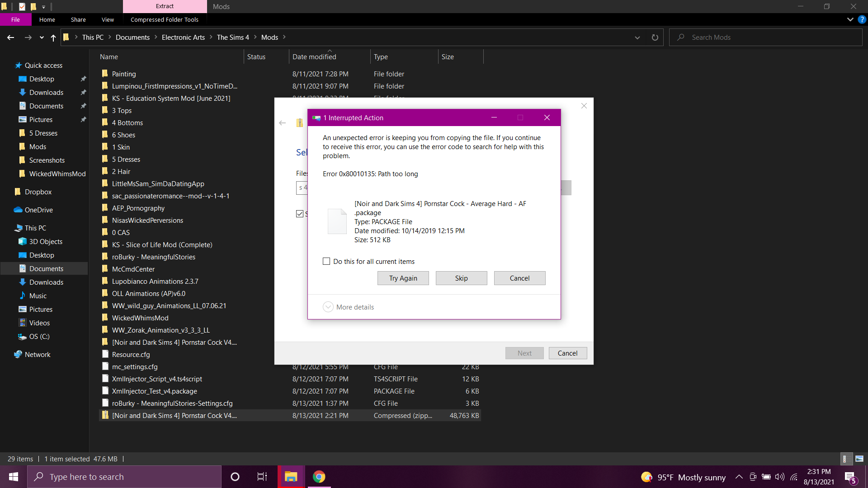The height and width of the screenshot is (488, 868).
Task: Click the Up one level arrow
Action: (x=53, y=38)
